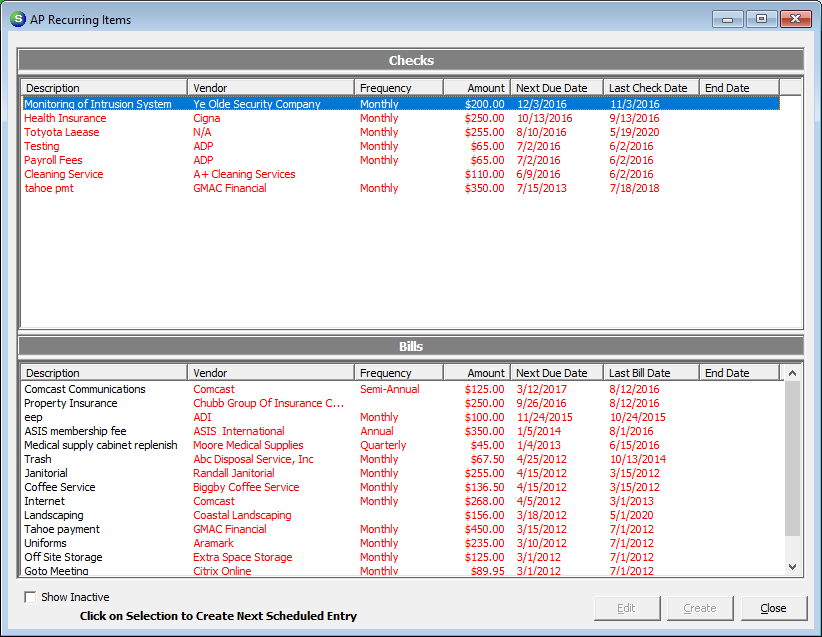Image resolution: width=822 pixels, height=637 pixels.
Task: Select the Tahoe payment bill row
Action: click(x=401, y=529)
